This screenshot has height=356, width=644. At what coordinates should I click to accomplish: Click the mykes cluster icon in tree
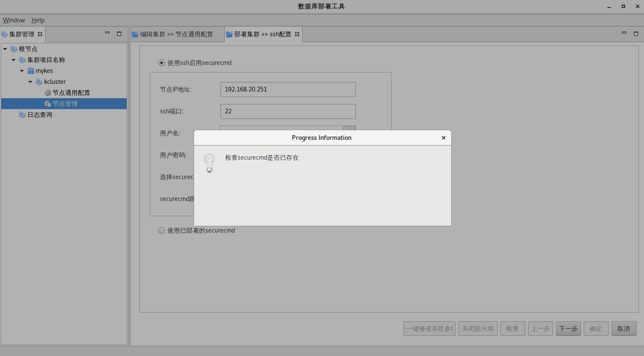coord(31,71)
